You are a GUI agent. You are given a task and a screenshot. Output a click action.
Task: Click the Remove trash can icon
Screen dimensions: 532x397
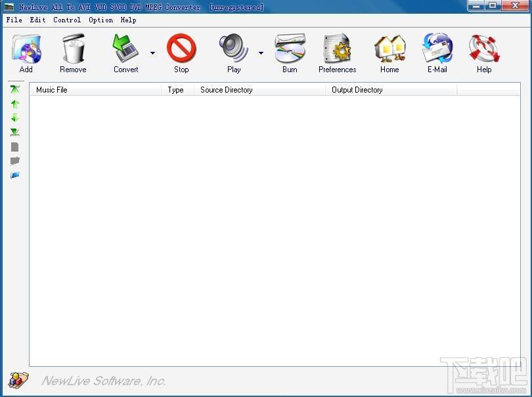73,49
